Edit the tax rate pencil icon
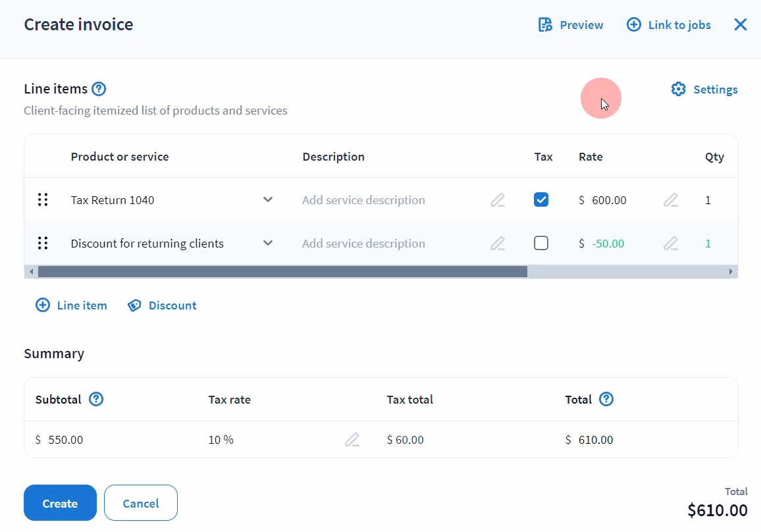This screenshot has height=532, width=761. (x=352, y=440)
